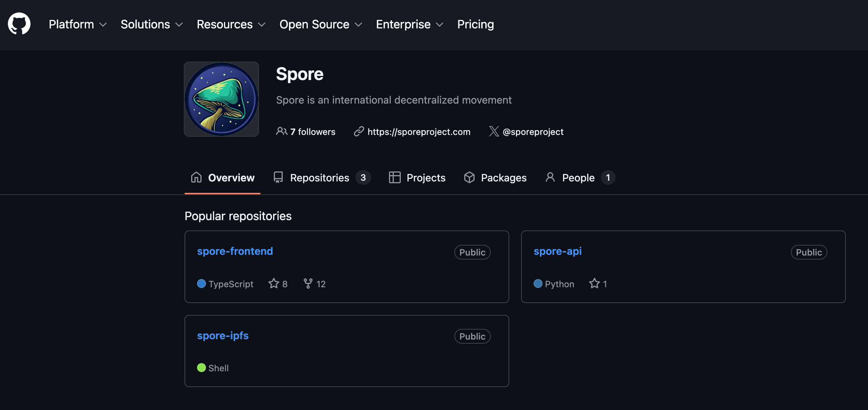Visit the sporeproject.com website link

pos(418,132)
